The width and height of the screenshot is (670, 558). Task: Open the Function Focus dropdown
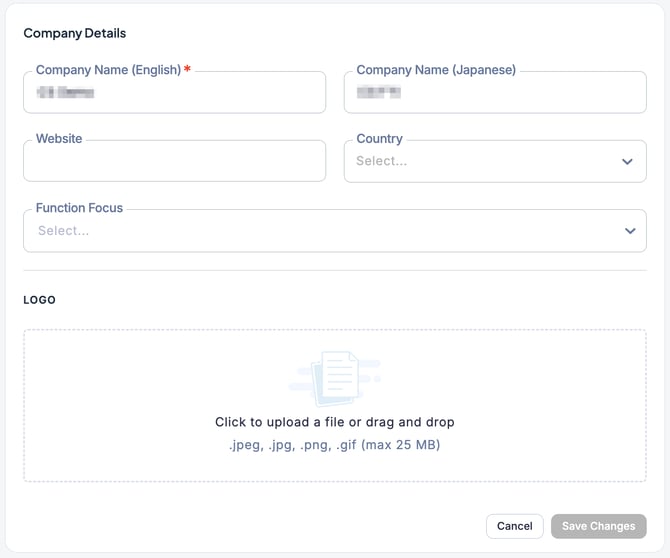320,231
